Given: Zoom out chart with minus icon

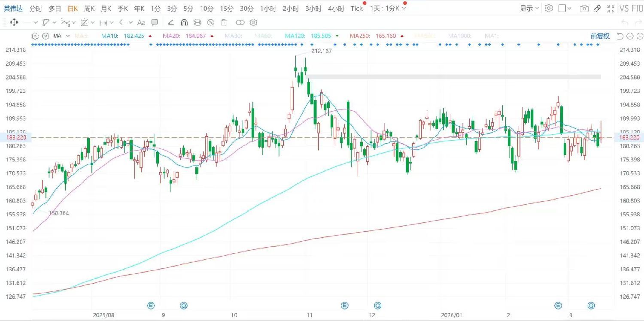Looking at the screenshot, I should (x=629, y=36).
